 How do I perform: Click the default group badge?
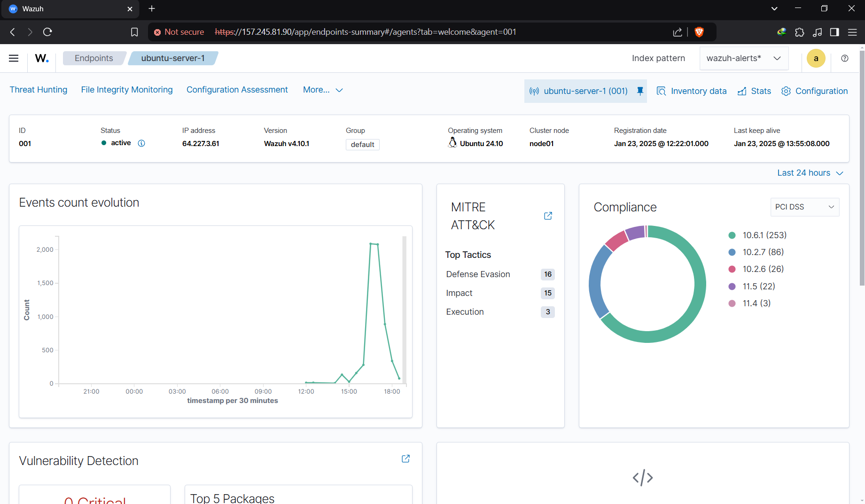pos(362,145)
